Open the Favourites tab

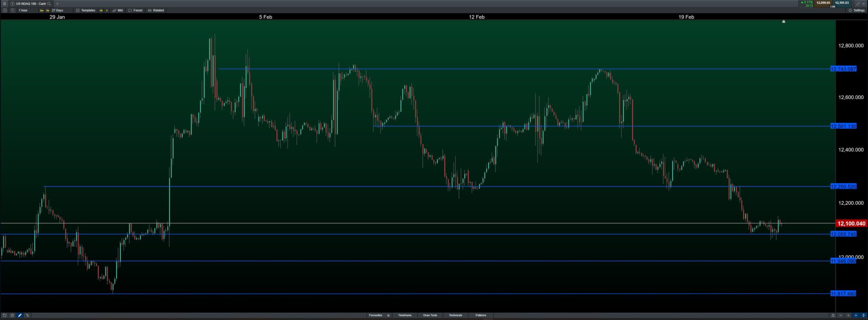pos(376,315)
